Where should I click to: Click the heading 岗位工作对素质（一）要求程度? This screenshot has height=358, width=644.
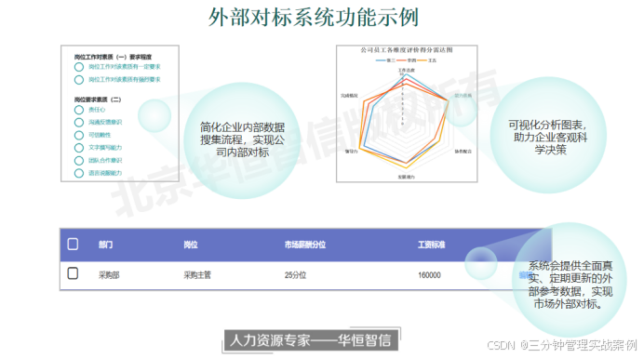(113, 57)
